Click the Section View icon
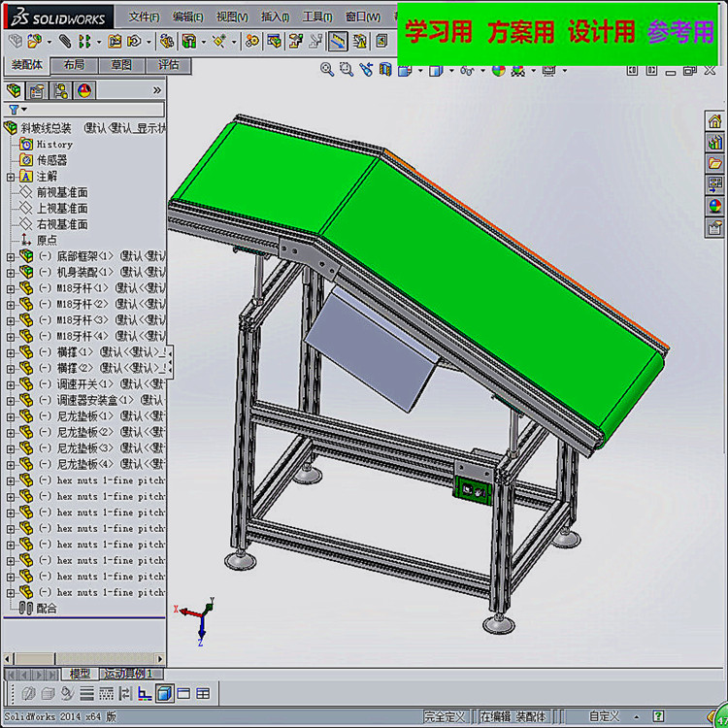This screenshot has height=728, width=728. (x=385, y=70)
